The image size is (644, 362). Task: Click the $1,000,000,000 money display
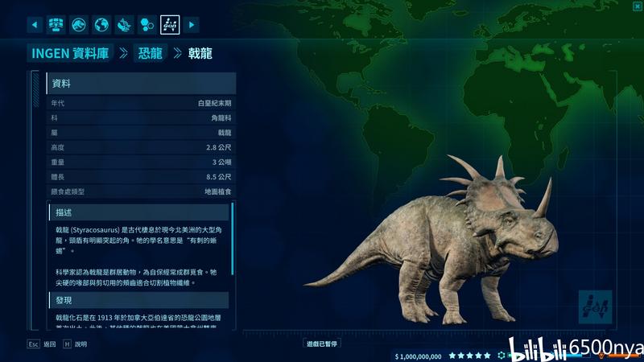tap(418, 356)
